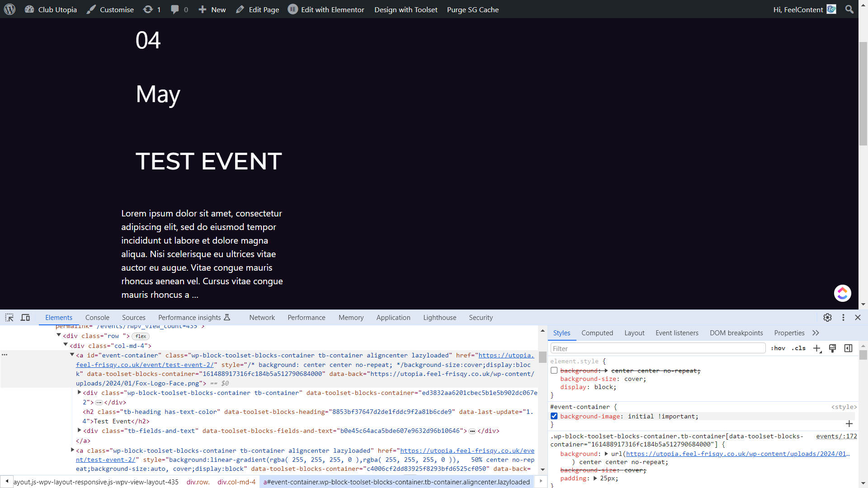Expand the tb-fields-and-text div node

point(79,430)
